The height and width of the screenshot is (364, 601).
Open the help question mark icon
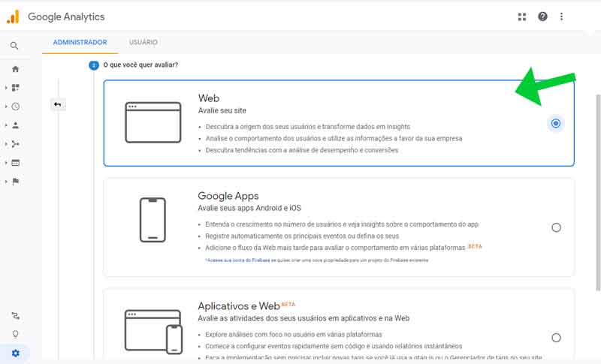542,17
